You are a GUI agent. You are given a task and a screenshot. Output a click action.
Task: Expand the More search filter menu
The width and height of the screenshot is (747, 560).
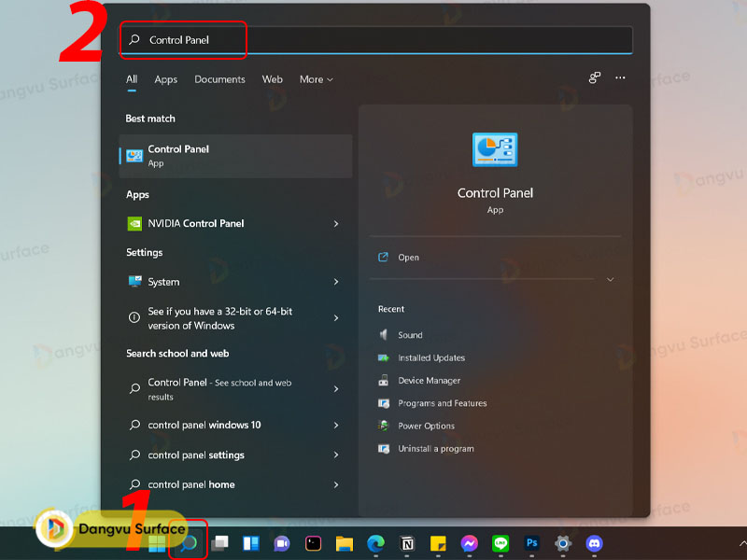point(317,79)
